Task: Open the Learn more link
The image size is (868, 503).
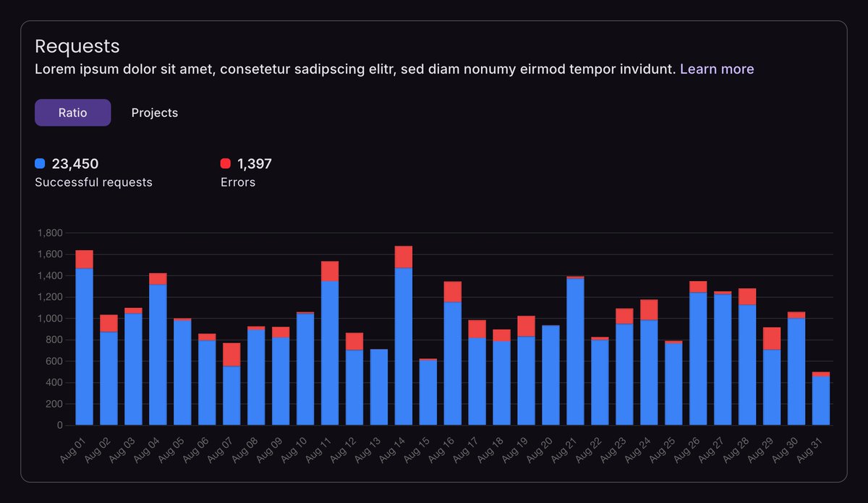Action: (x=717, y=69)
